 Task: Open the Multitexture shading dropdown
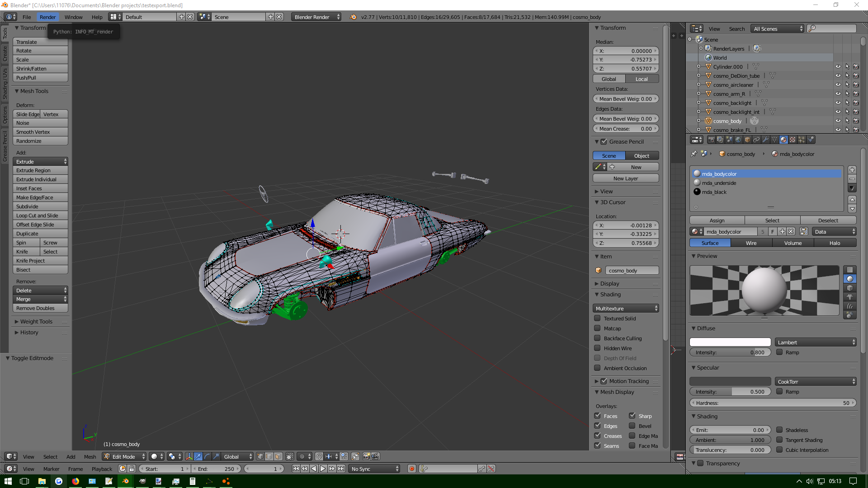click(626, 308)
